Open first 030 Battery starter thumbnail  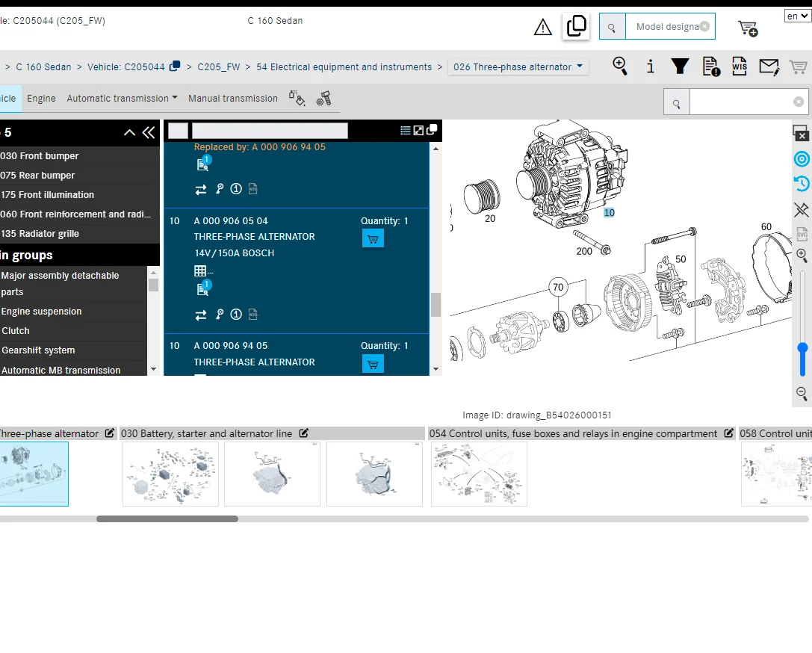click(x=170, y=474)
